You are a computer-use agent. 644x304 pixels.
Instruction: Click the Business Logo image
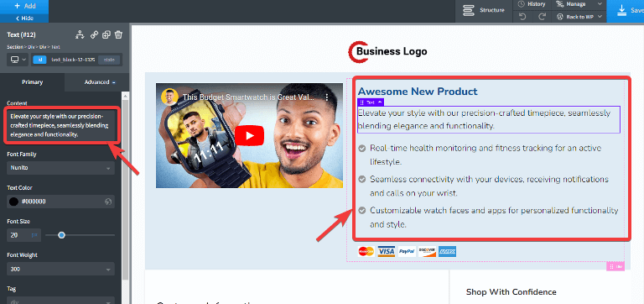click(x=387, y=52)
